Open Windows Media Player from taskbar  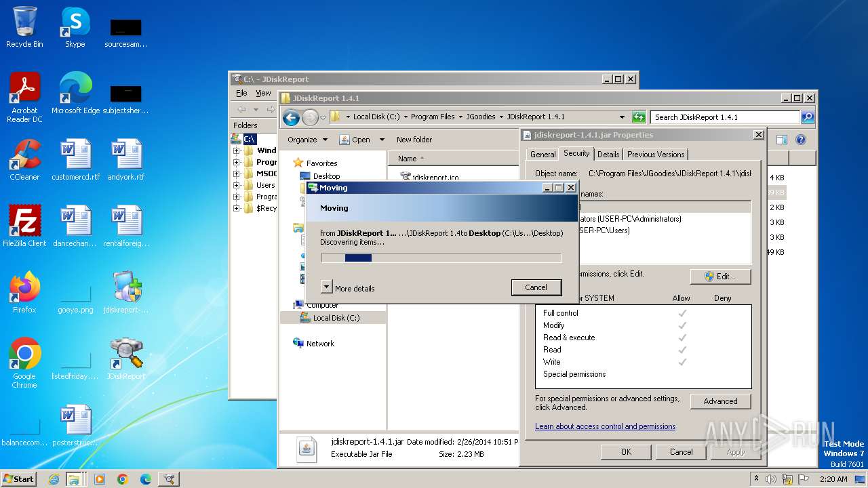(x=100, y=479)
